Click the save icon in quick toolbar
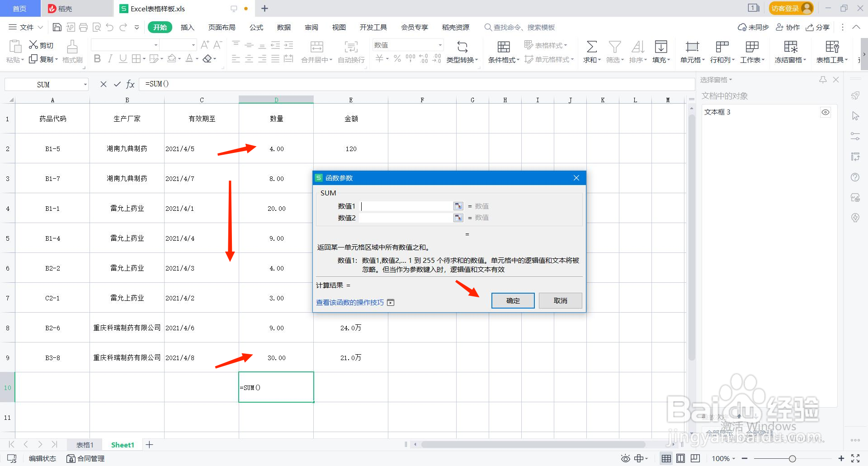Image resolution: width=868 pixels, height=466 pixels. click(x=57, y=27)
